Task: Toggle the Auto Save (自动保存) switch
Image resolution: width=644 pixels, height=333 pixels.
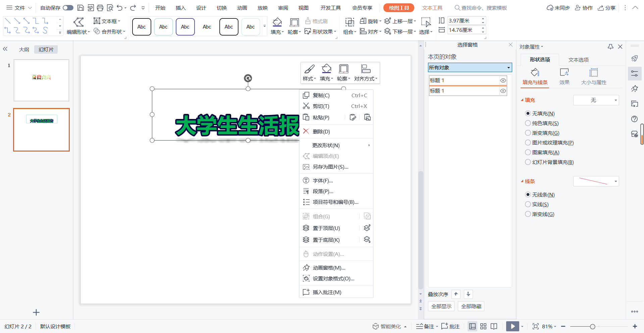Action: pos(68,8)
